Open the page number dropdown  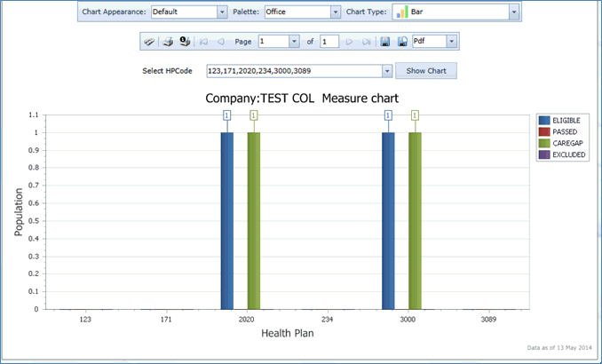click(295, 41)
